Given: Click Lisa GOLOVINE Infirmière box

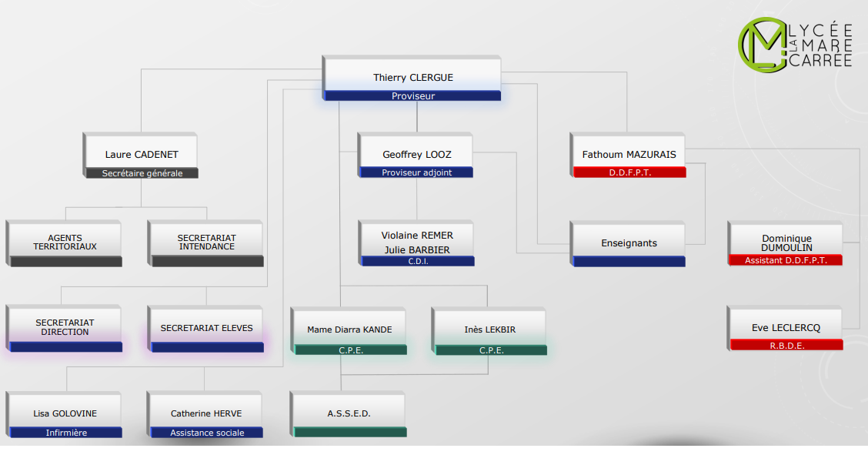Looking at the screenshot, I should click(x=65, y=413).
